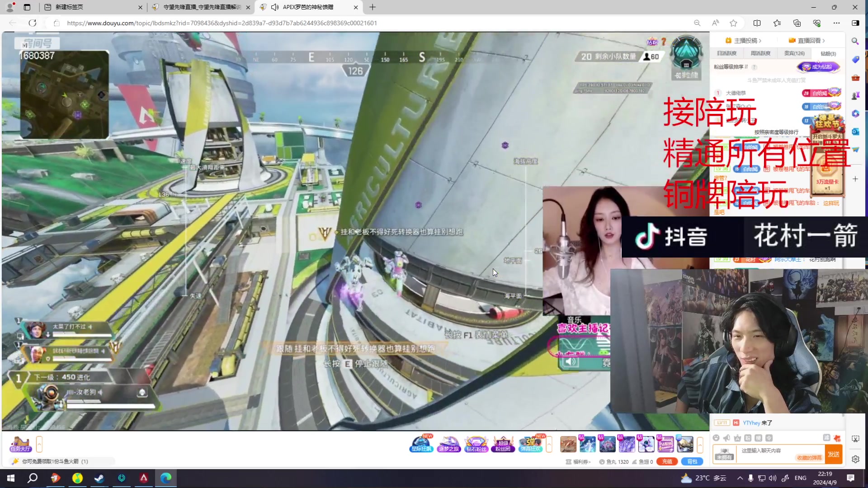This screenshot has height=488, width=868.
Task: Expand the activity icons list arrow
Action: pos(549,444)
